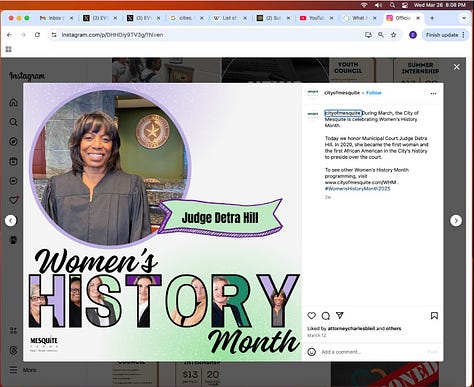Open Chrome profile avatar
The height and width of the screenshot is (387, 474).
[x=413, y=35]
